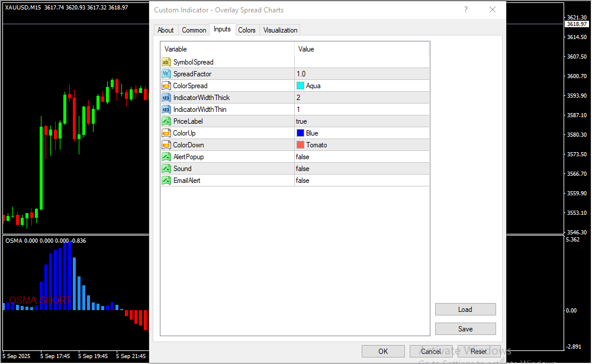The height and width of the screenshot is (364, 592).
Task: Open the Visualization tab
Action: tap(281, 30)
